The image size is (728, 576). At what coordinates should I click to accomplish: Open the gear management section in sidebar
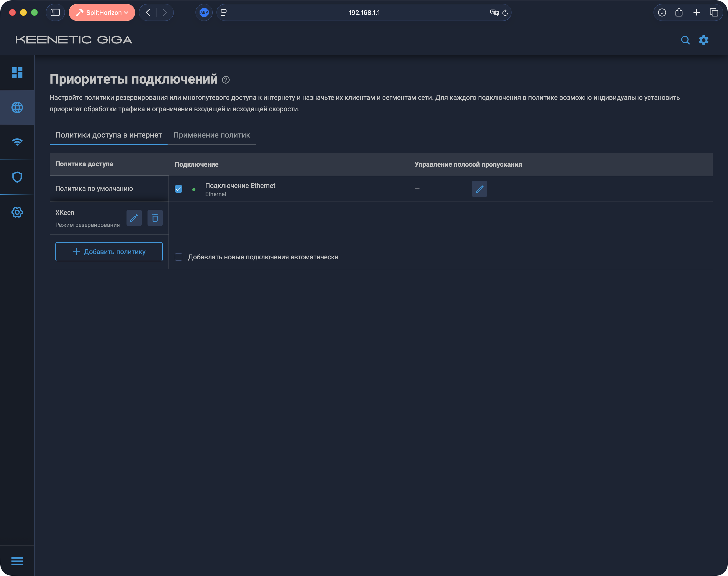coord(17,212)
